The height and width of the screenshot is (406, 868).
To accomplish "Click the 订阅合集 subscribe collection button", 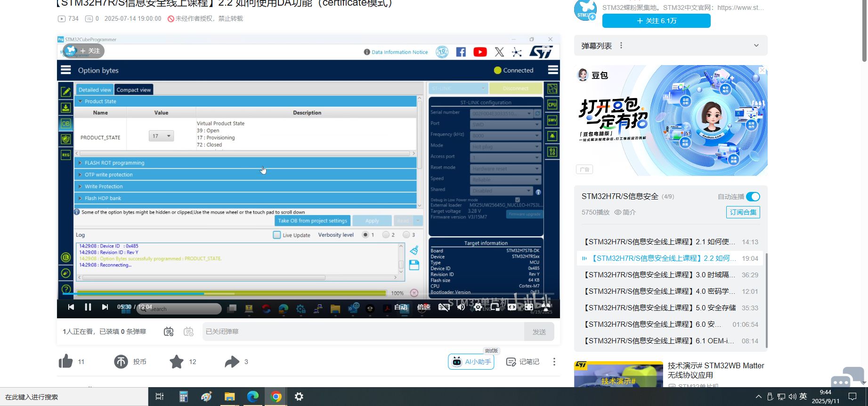I will coord(743,212).
